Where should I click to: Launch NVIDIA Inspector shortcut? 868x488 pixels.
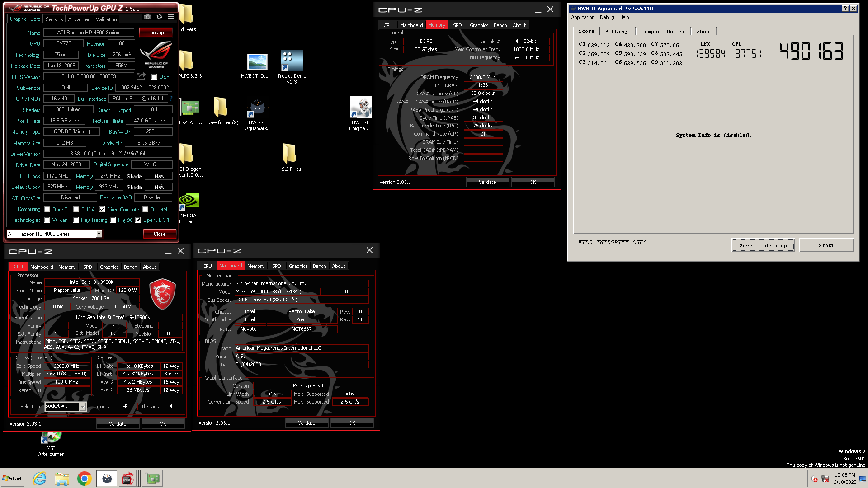[x=189, y=209]
